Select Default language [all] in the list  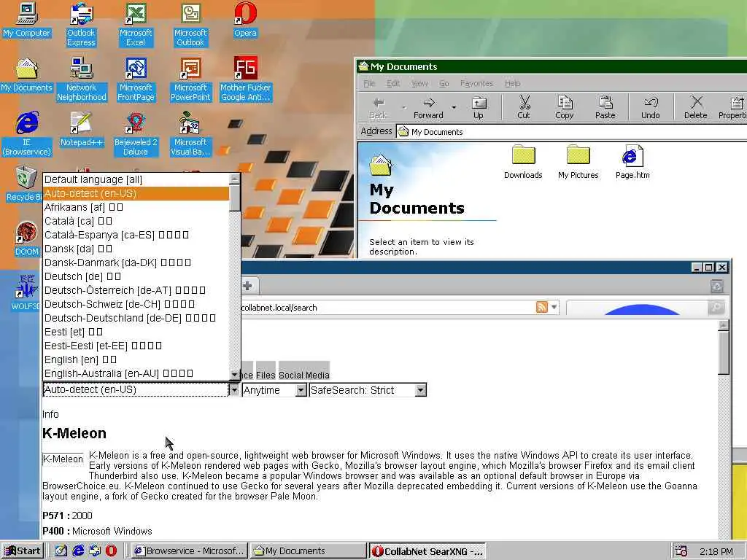(136, 179)
